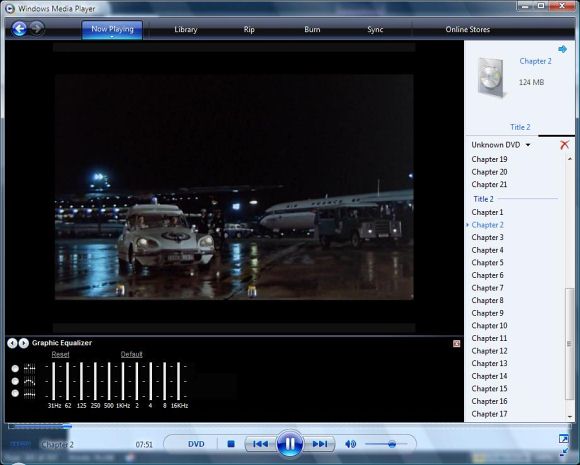Click the blue arrow above Chapter 2 info
Image resolution: width=580 pixels, height=465 pixels.
tap(562, 49)
